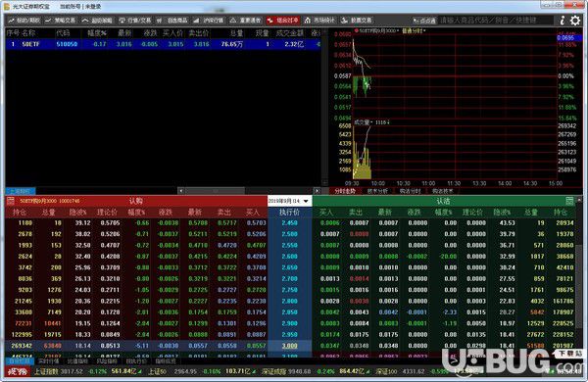Click the calculator icon in 认沽 header
Screen dimensions: 588x382
(569, 201)
